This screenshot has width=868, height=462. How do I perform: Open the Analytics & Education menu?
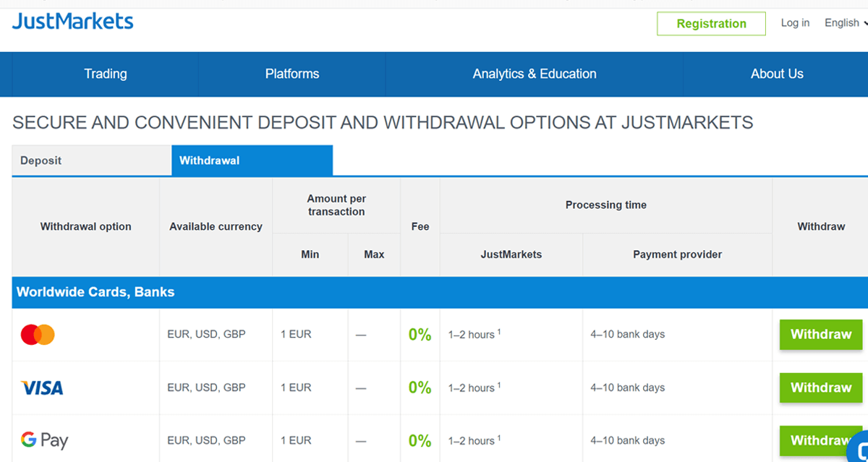pos(535,74)
